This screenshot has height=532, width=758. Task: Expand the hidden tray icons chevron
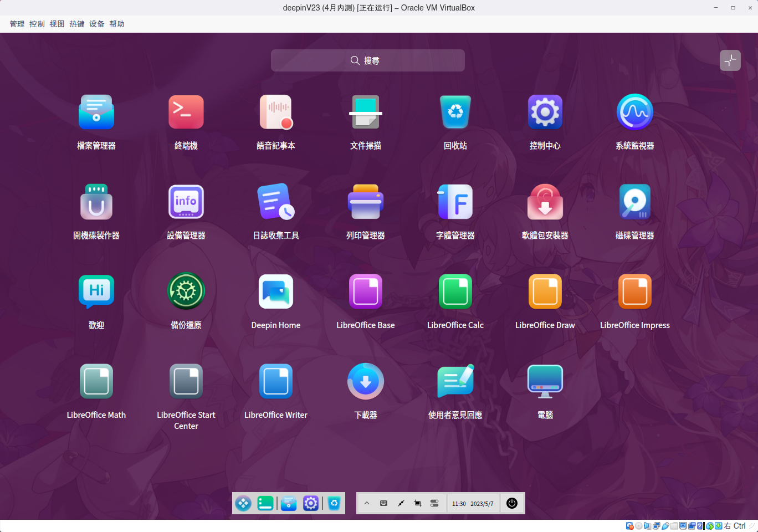[x=367, y=503]
